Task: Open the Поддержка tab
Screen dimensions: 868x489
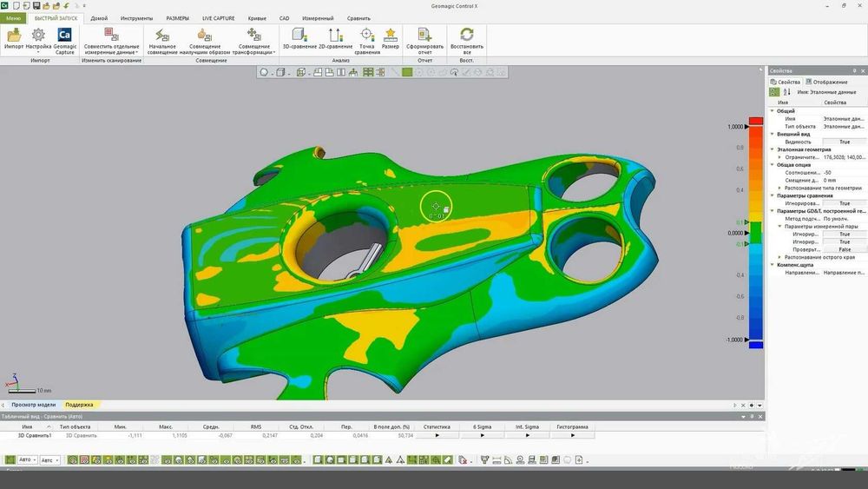Action: 79,405
